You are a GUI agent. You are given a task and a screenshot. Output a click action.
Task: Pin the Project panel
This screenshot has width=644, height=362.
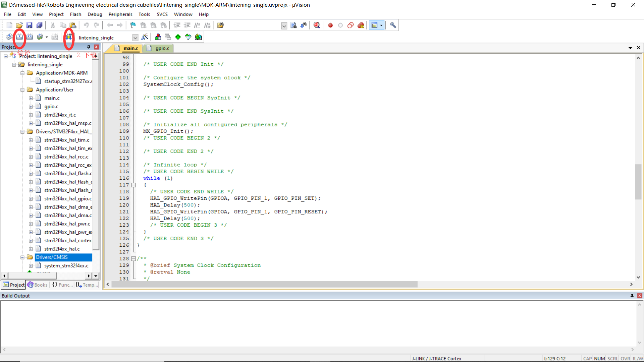[x=89, y=47]
